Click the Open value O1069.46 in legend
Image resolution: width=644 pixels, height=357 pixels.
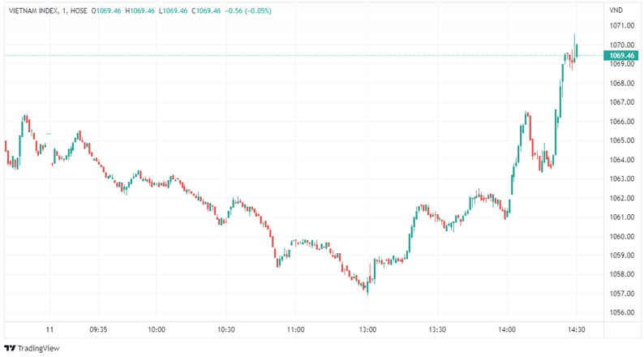click(x=107, y=11)
